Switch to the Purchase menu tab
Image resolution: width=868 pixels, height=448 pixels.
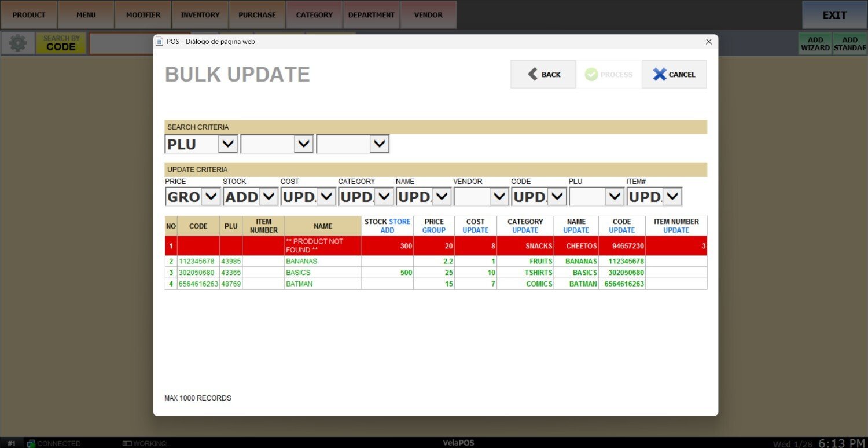257,15
